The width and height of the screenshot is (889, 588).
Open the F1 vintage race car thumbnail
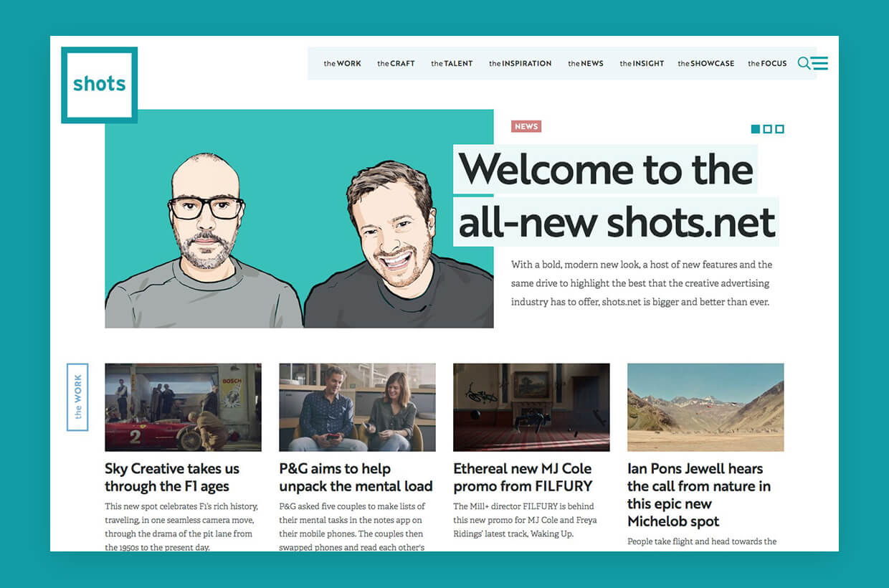183,407
